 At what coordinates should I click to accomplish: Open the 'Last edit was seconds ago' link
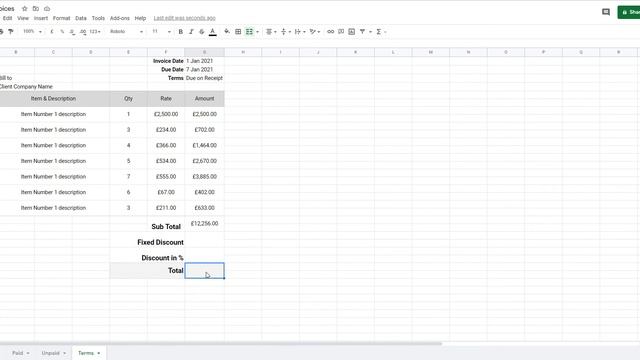pyautogui.click(x=184, y=18)
